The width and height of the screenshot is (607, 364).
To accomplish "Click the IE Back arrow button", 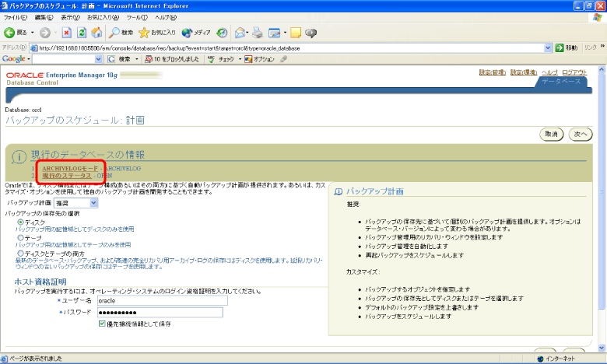I will coord(16,33).
